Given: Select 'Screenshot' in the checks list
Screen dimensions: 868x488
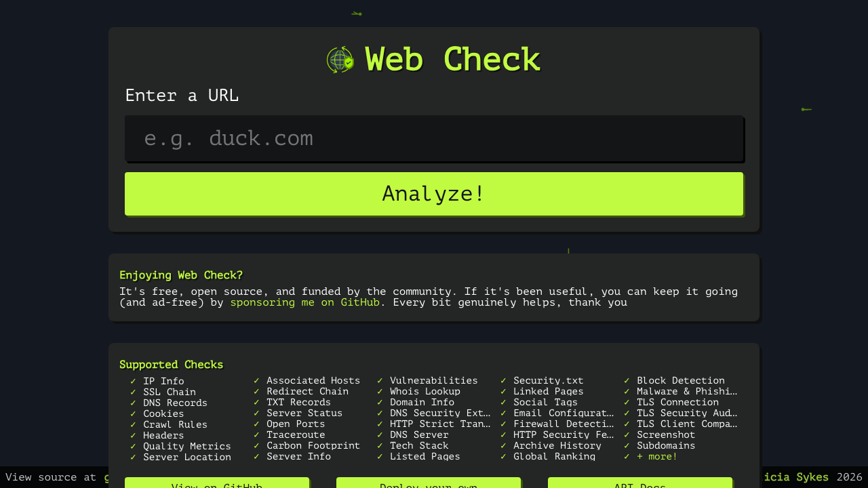Looking at the screenshot, I should (x=666, y=434).
